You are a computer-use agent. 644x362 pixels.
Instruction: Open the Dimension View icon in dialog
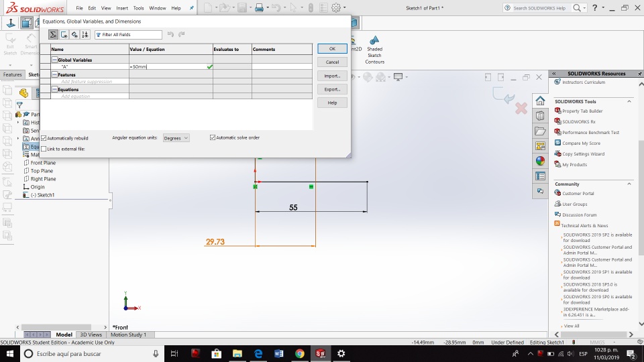click(74, 34)
